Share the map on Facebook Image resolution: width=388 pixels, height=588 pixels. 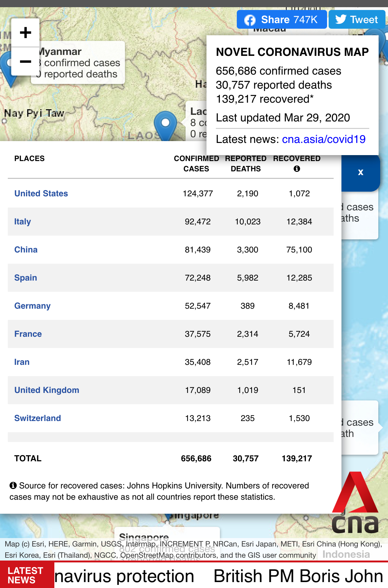click(x=281, y=20)
